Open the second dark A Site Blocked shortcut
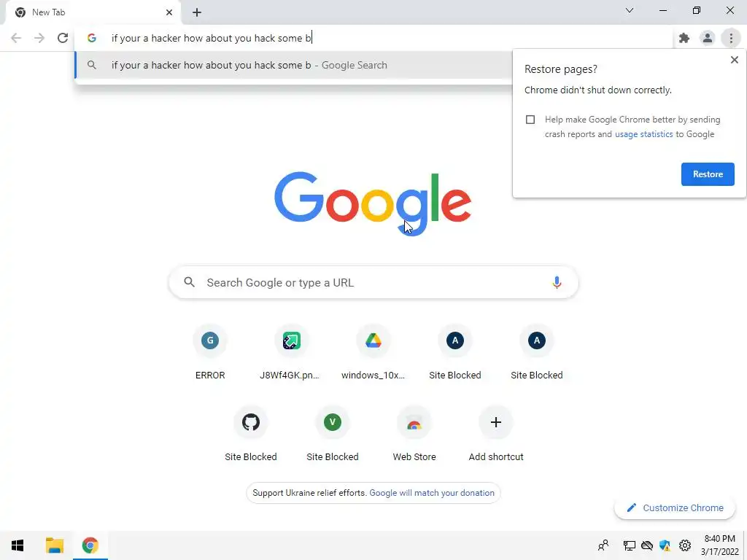The height and width of the screenshot is (560, 747). click(x=536, y=352)
